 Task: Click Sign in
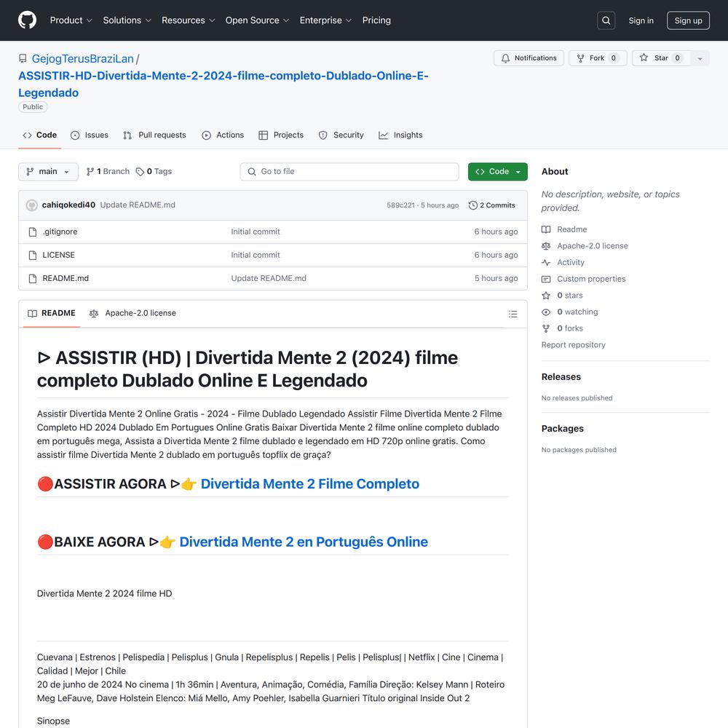point(641,20)
